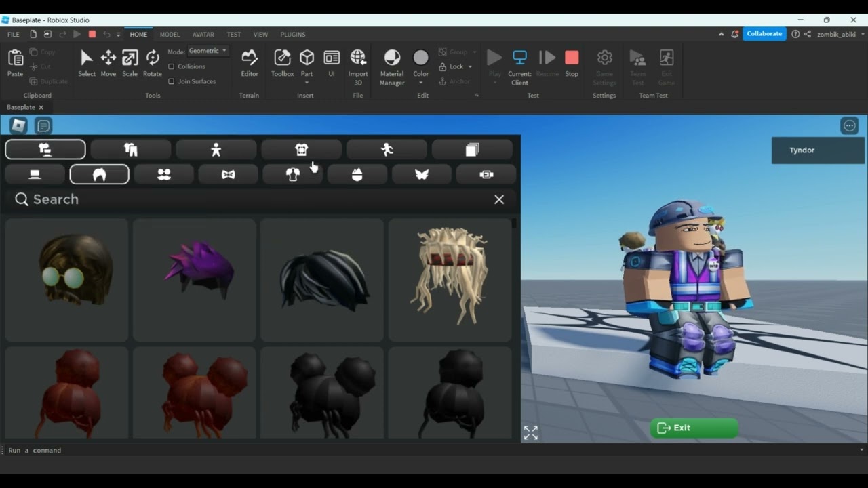Activate the Rotate tool

pyautogui.click(x=153, y=63)
